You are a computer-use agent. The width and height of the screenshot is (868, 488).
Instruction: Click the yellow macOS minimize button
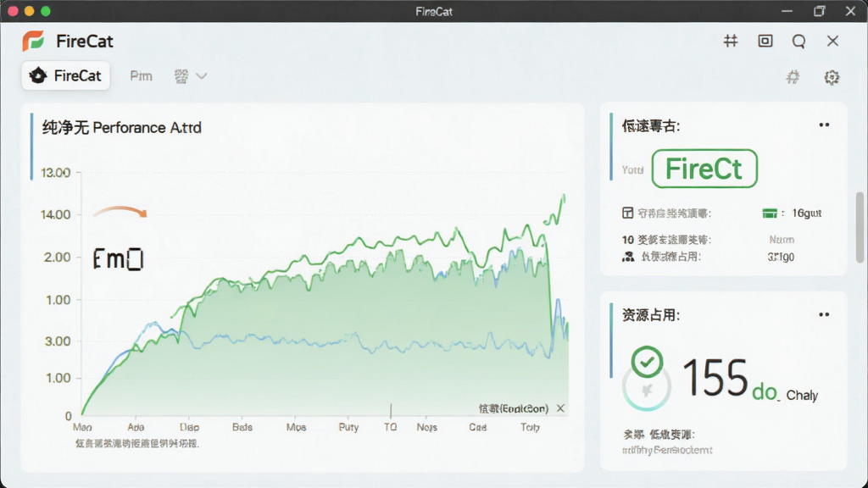point(30,11)
